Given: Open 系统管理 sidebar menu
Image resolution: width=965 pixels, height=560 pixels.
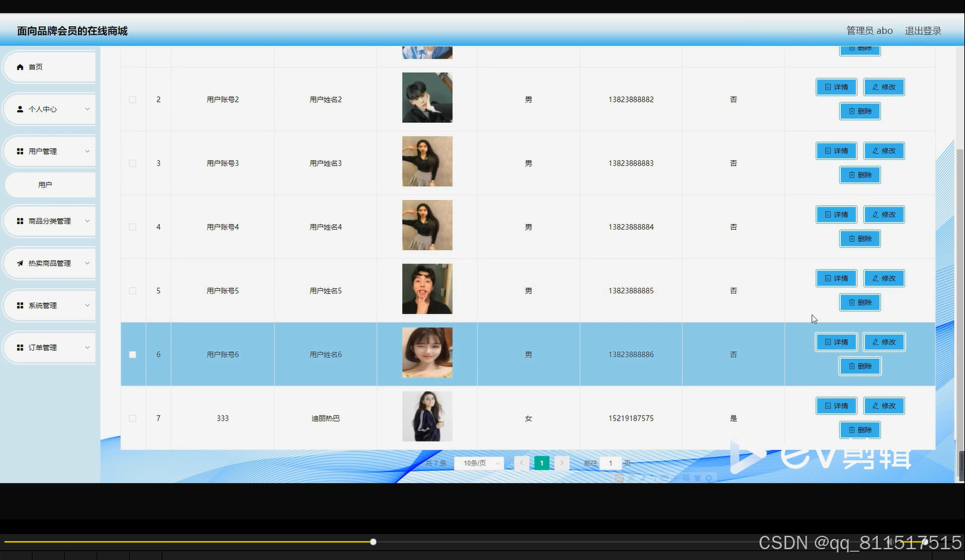Looking at the screenshot, I should [x=50, y=305].
